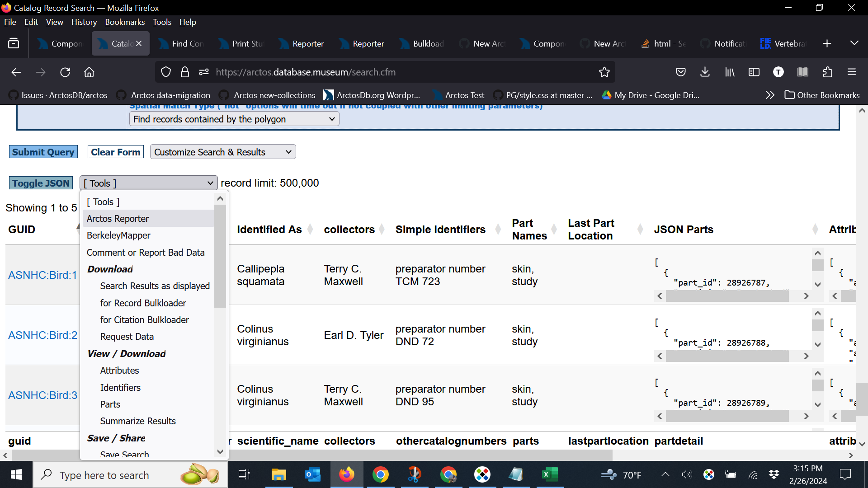Toggle the reader view book icon
Viewport: 868px width, 488px height.
tap(802, 72)
